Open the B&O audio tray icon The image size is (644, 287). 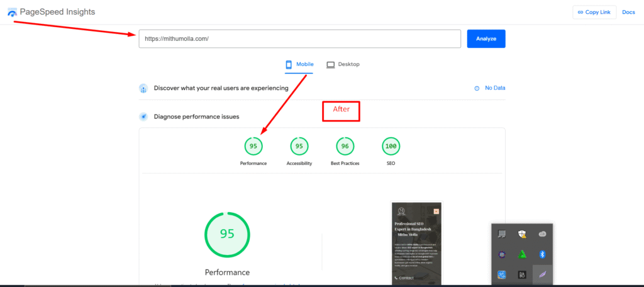[x=521, y=274]
